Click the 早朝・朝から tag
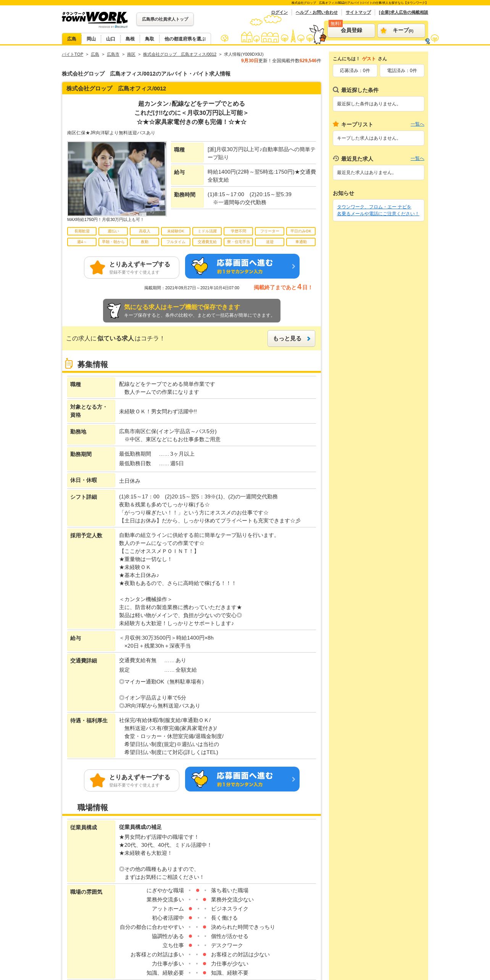Viewport: 490px width, 980px height. (113, 242)
